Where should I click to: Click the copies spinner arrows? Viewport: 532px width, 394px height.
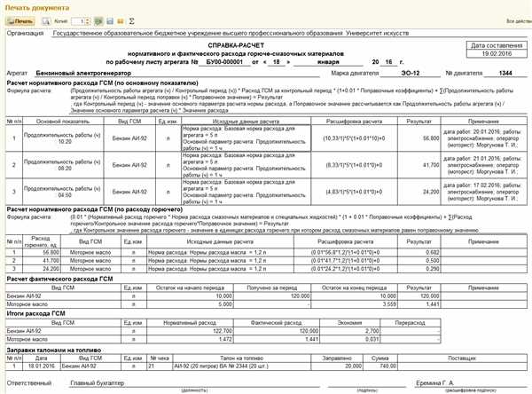pos(88,21)
